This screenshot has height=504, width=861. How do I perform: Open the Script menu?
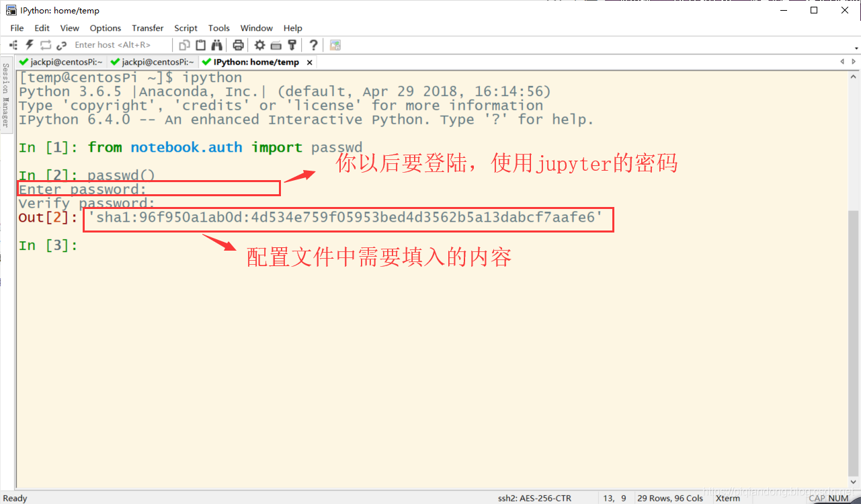(186, 28)
